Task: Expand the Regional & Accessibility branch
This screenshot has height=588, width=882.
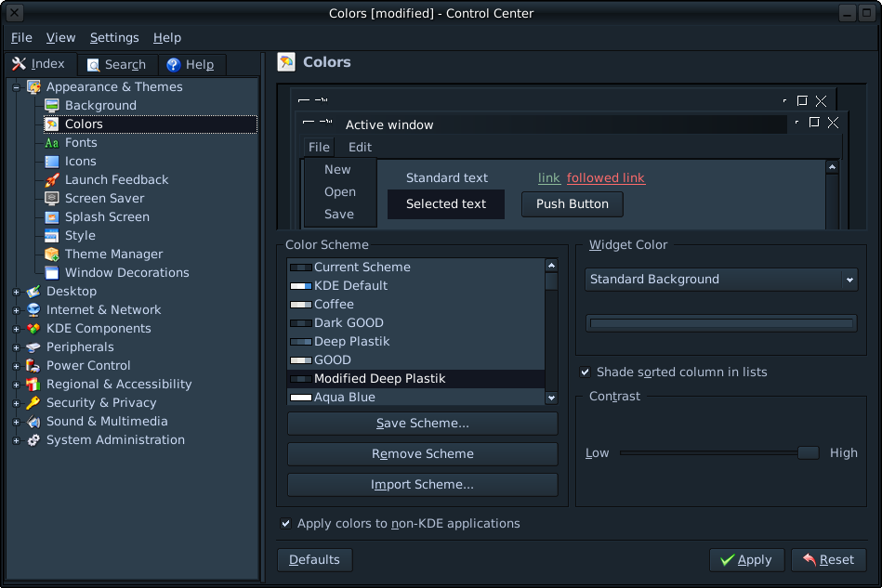Action: [x=16, y=385]
